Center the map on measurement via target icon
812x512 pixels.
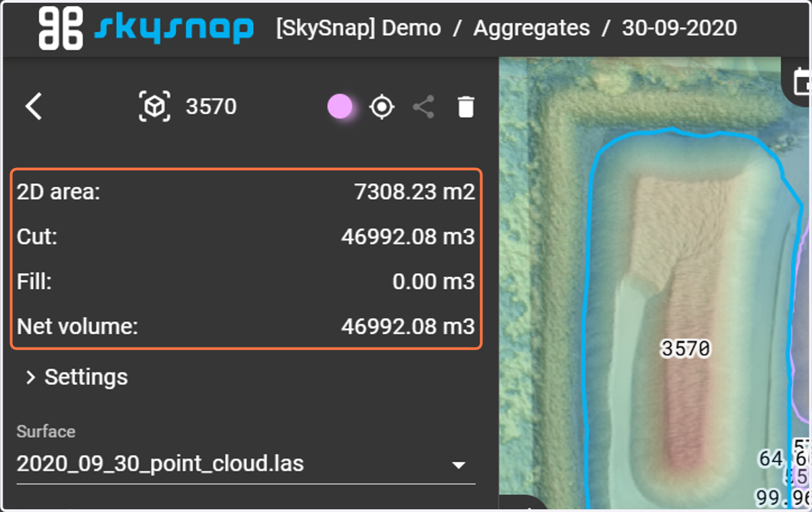[382, 107]
